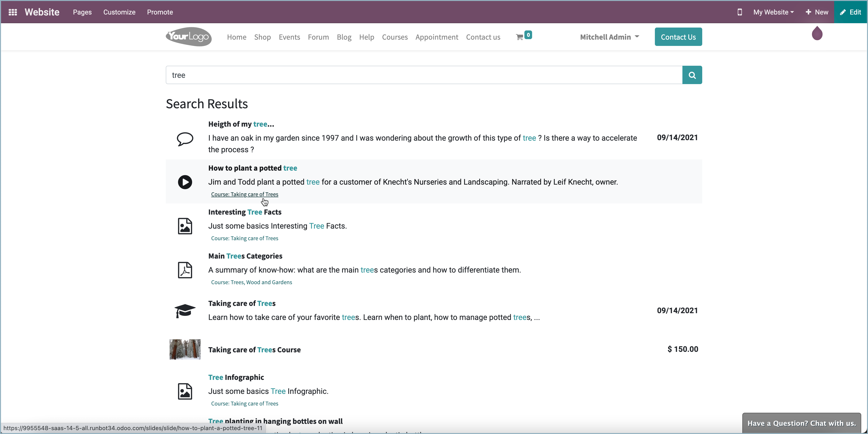Focus the search field containing tree

424,75
